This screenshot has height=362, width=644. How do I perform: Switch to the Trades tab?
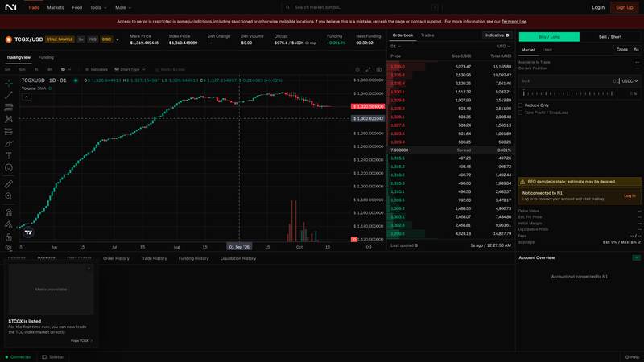(x=427, y=35)
